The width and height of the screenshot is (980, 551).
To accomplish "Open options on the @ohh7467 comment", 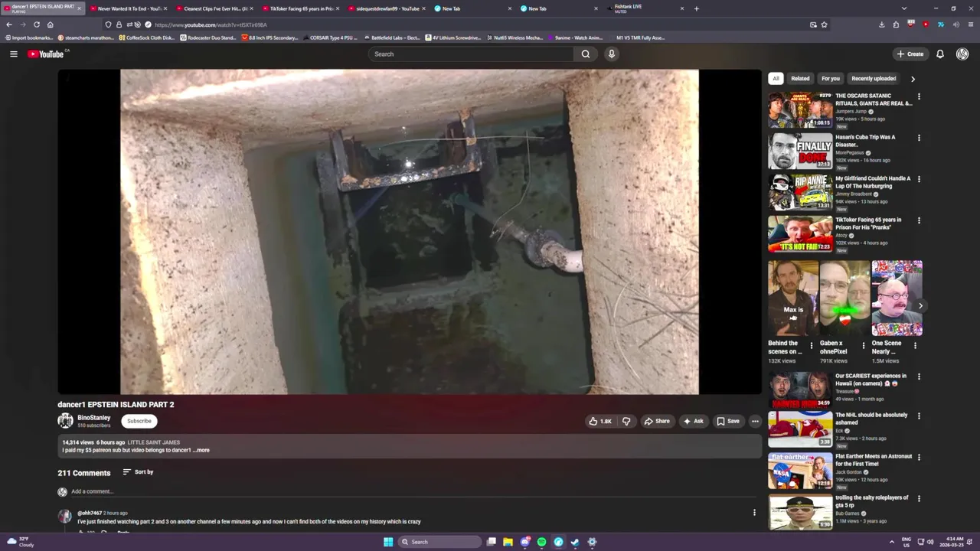I will pyautogui.click(x=754, y=513).
